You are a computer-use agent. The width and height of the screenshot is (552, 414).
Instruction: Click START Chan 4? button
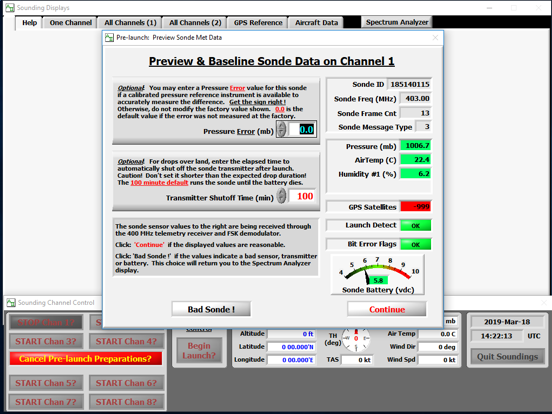click(x=126, y=341)
